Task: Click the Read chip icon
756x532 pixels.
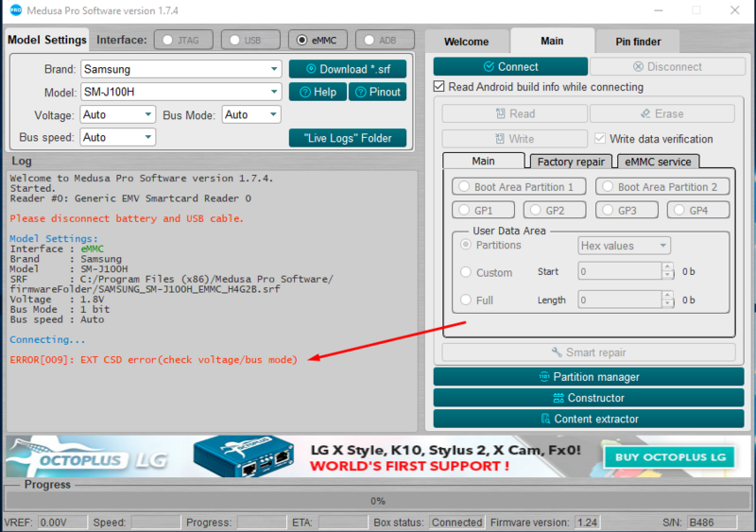Action: [x=501, y=113]
